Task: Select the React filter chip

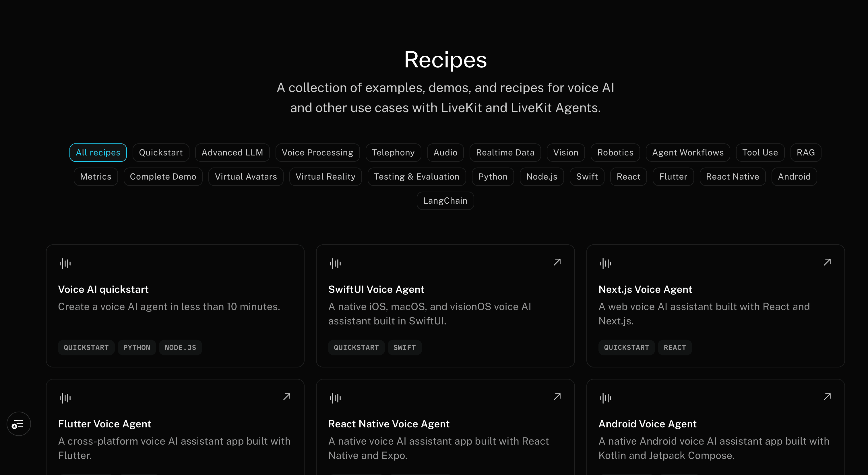Action: pos(628,177)
